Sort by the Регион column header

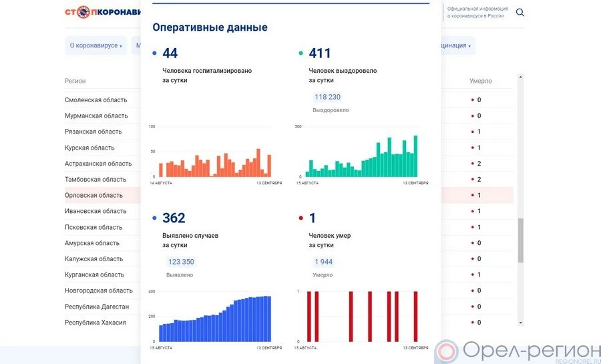[x=75, y=81]
